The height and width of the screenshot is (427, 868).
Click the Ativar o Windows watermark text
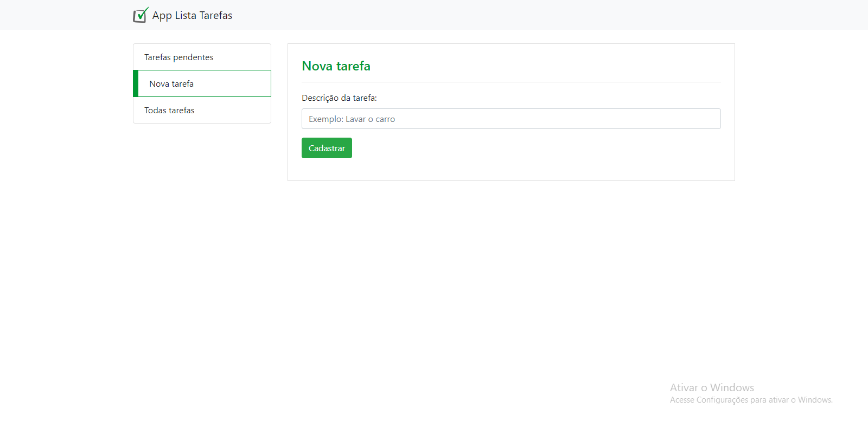[711, 387]
